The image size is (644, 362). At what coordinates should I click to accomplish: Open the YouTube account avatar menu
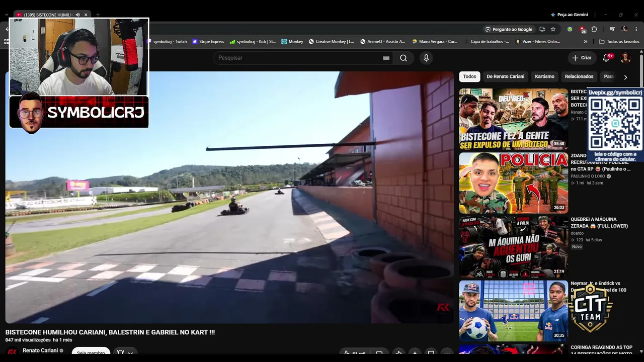coord(625,58)
